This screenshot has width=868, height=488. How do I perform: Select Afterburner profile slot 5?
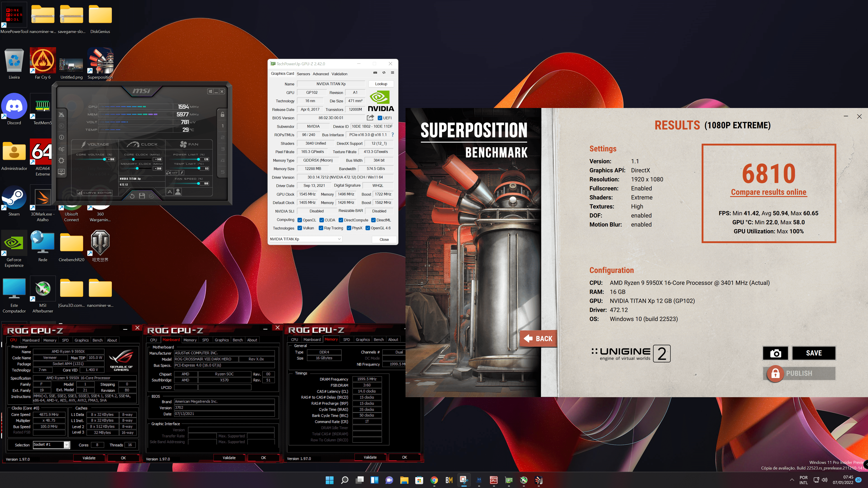(222, 172)
